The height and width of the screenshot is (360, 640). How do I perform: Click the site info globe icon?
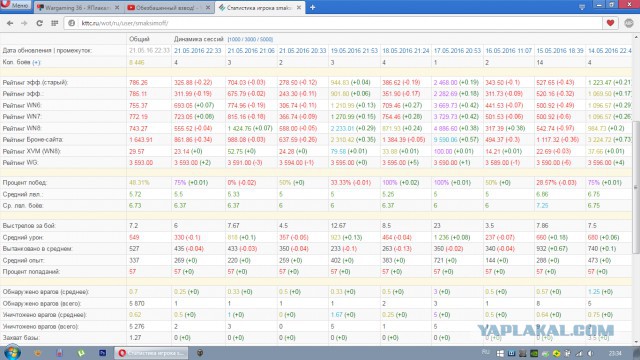[71, 23]
